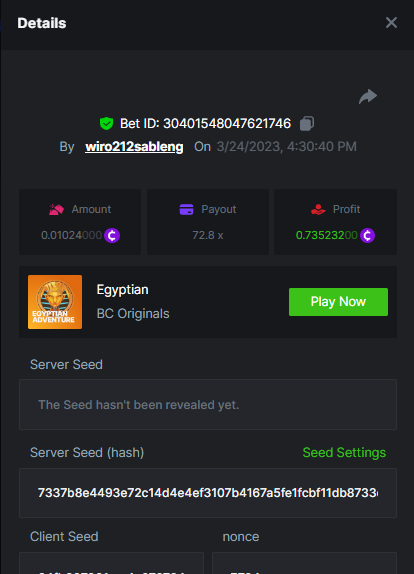Click the purple coin beside Profit value
414x574 pixels.
point(367,235)
